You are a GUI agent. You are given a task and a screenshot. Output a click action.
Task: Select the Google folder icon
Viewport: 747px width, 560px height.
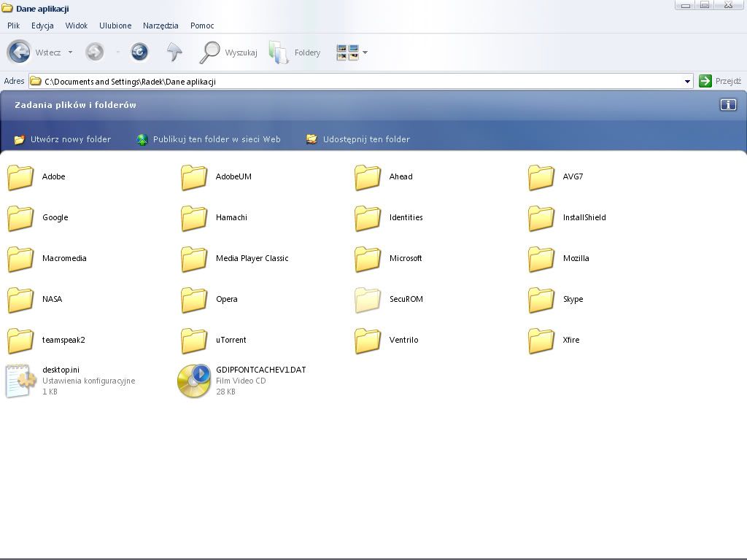pyautogui.click(x=20, y=218)
